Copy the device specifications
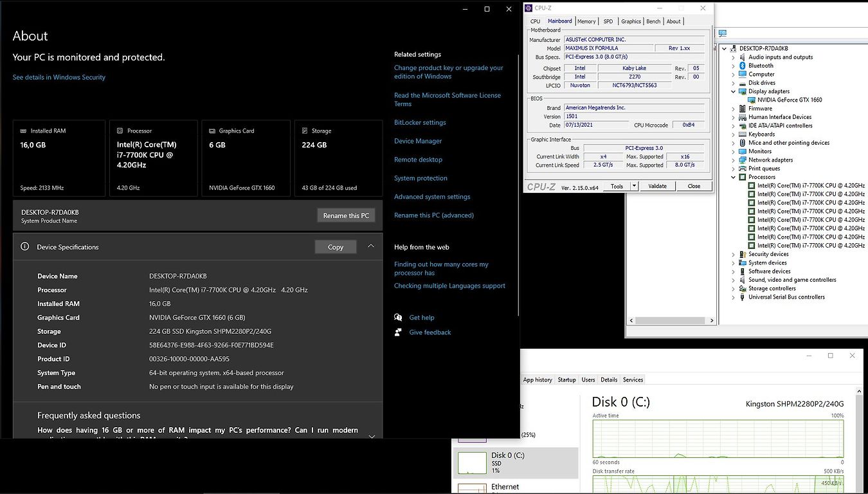868x494 pixels. click(x=336, y=247)
